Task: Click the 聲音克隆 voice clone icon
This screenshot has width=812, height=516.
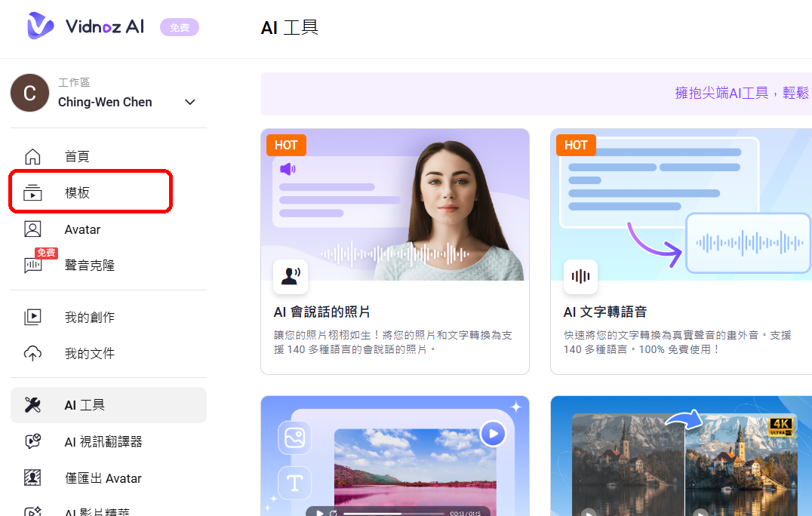Action: tap(32, 265)
